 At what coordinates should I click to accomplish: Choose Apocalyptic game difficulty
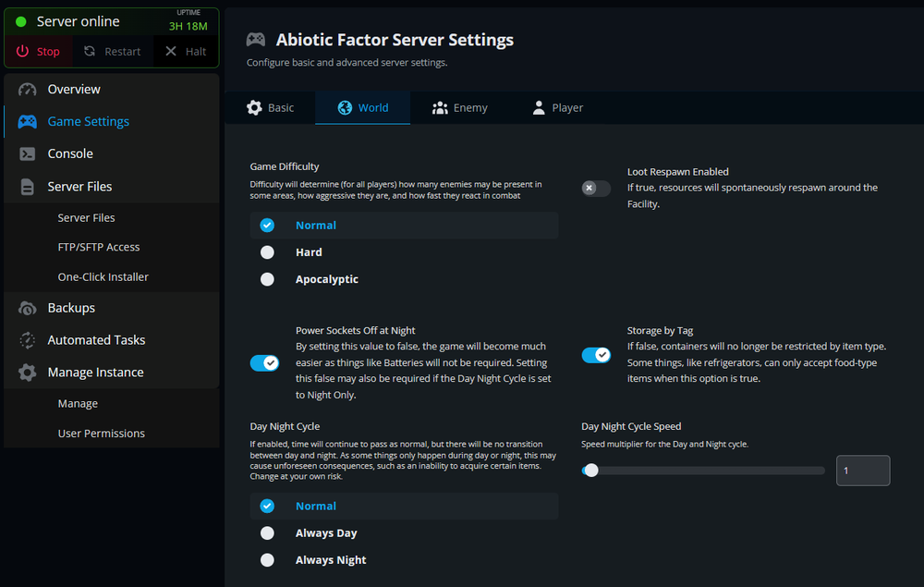(x=405, y=279)
